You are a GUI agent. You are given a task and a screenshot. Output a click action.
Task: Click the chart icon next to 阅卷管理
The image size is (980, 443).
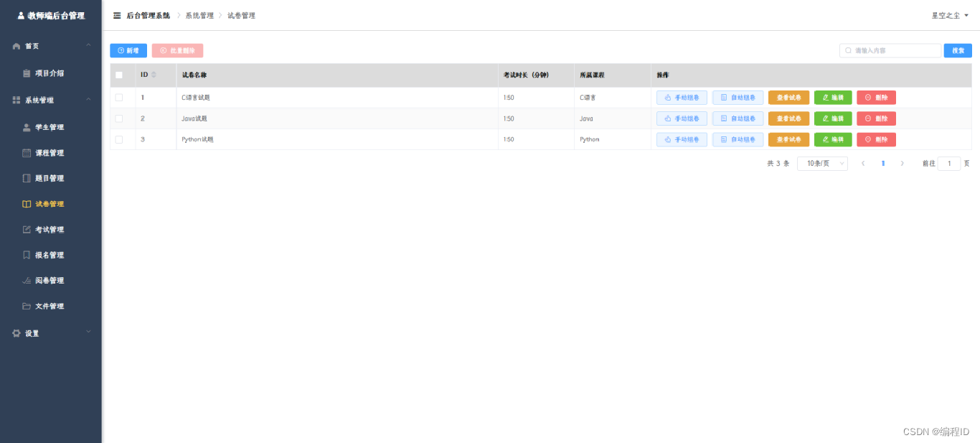[27, 281]
